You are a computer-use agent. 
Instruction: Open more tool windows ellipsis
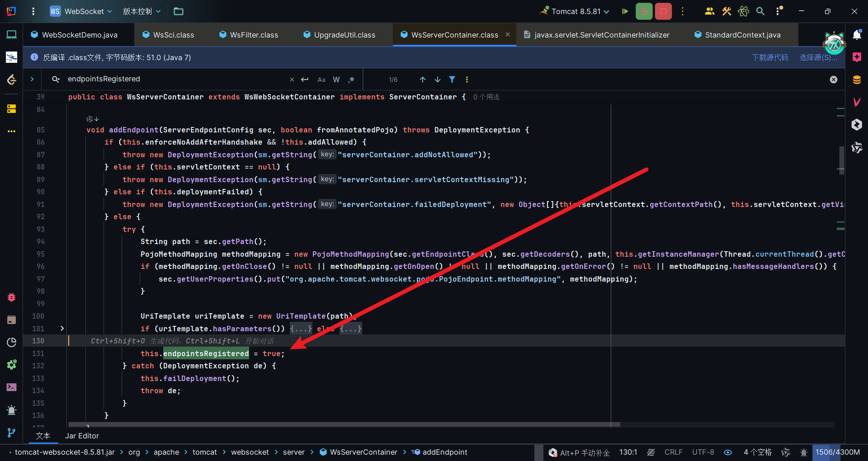click(x=12, y=131)
